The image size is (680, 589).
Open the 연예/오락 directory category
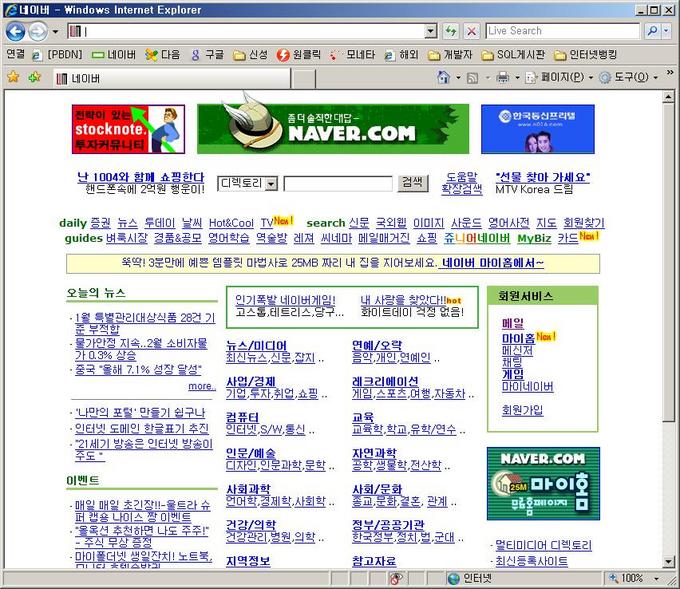[x=377, y=346]
